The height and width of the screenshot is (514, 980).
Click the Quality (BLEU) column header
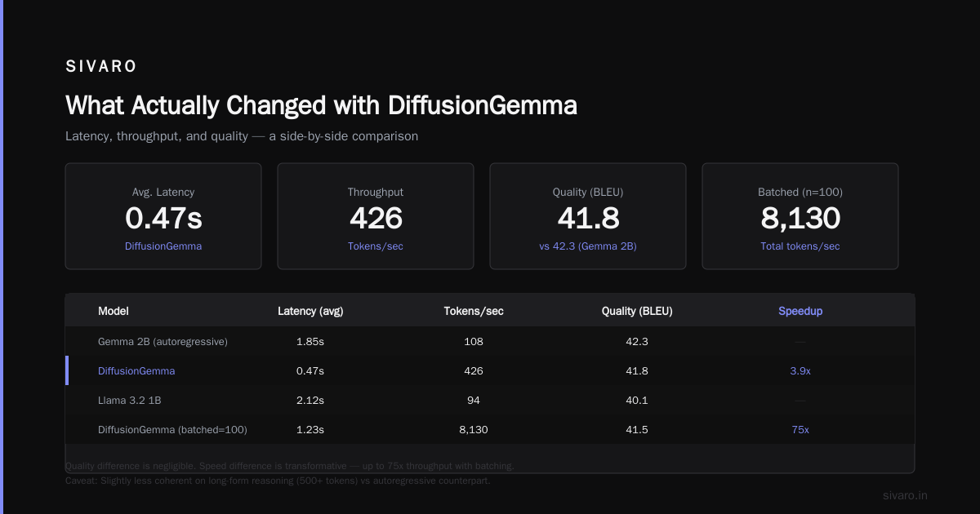coord(637,312)
